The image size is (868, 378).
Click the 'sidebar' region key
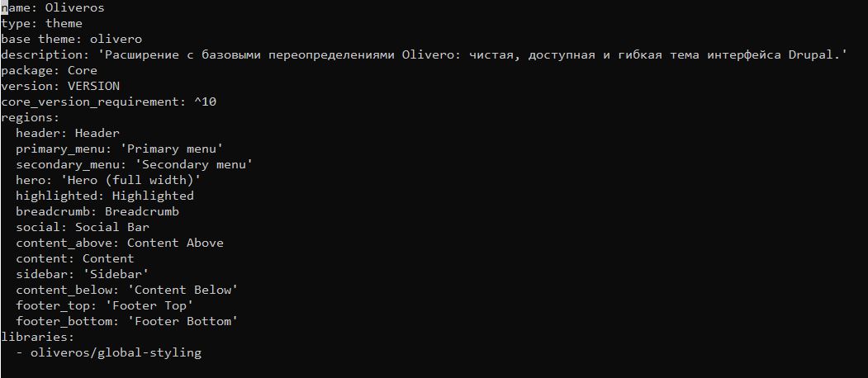coord(41,274)
